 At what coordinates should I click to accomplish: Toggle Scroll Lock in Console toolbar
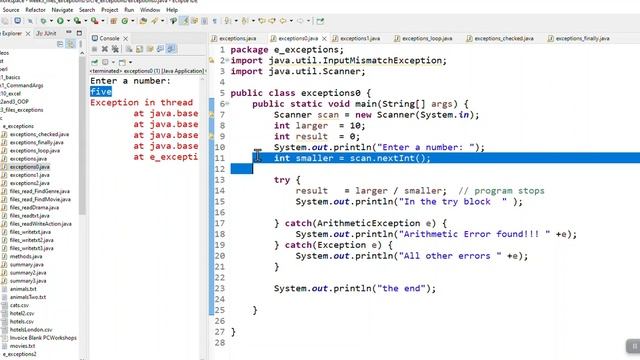pyautogui.click(x=139, y=49)
